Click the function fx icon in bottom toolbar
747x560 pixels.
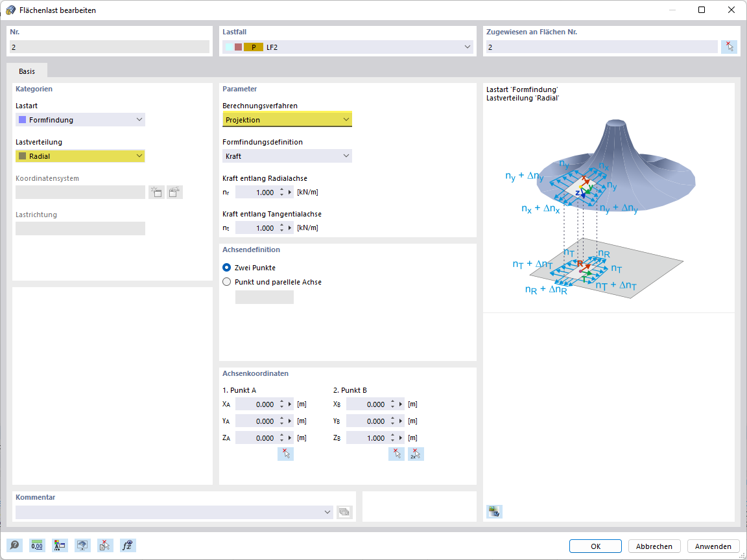(128, 545)
